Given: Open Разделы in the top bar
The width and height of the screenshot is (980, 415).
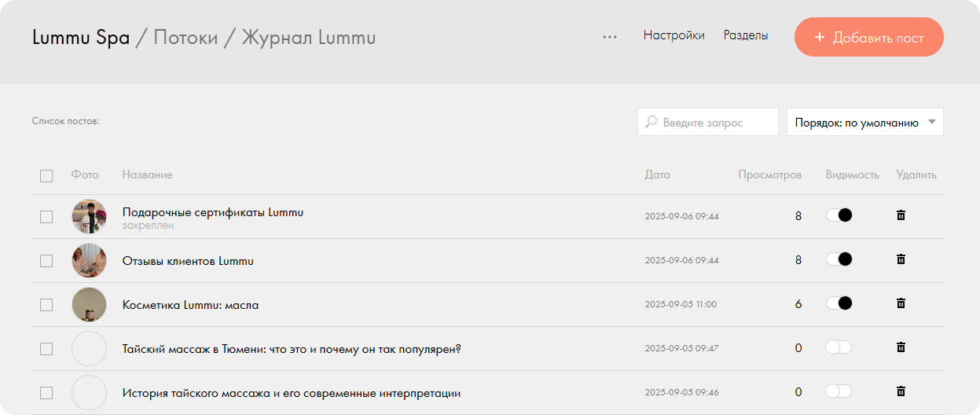Looking at the screenshot, I should click(x=746, y=35).
